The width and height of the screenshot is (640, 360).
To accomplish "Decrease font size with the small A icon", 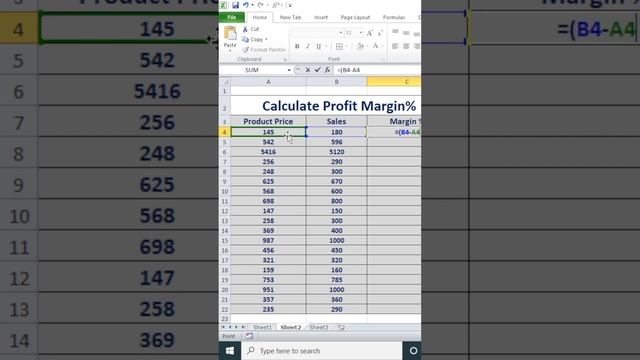I will click(x=380, y=33).
